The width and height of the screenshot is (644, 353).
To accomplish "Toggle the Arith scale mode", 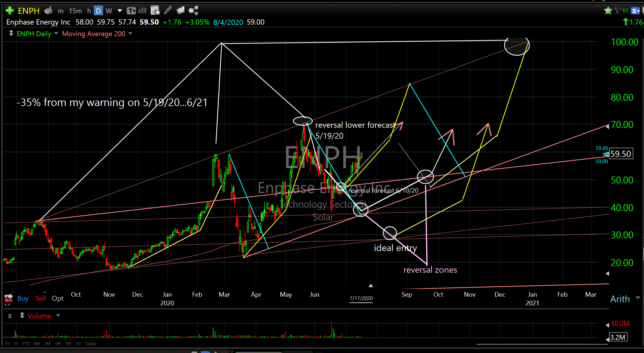I will point(620,299).
